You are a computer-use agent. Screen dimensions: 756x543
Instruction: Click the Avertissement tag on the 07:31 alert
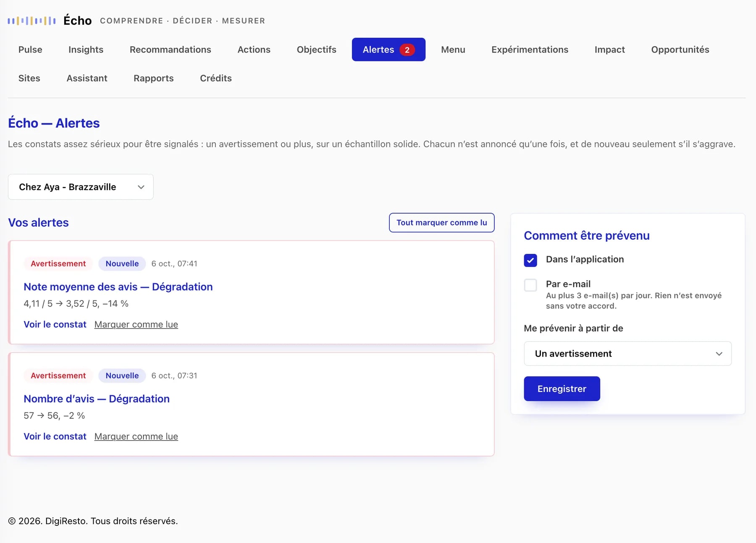tap(58, 376)
